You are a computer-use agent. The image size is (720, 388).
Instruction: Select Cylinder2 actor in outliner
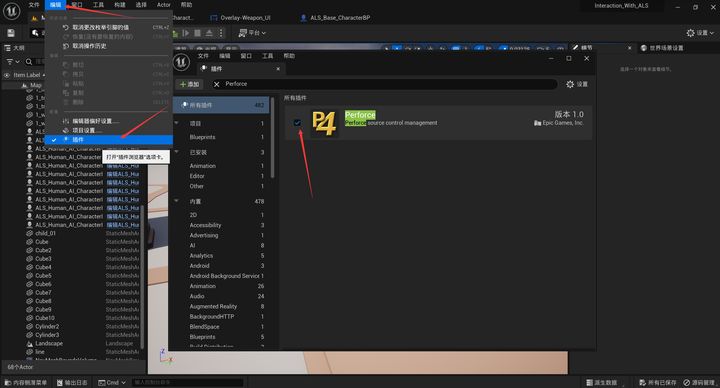(x=47, y=326)
